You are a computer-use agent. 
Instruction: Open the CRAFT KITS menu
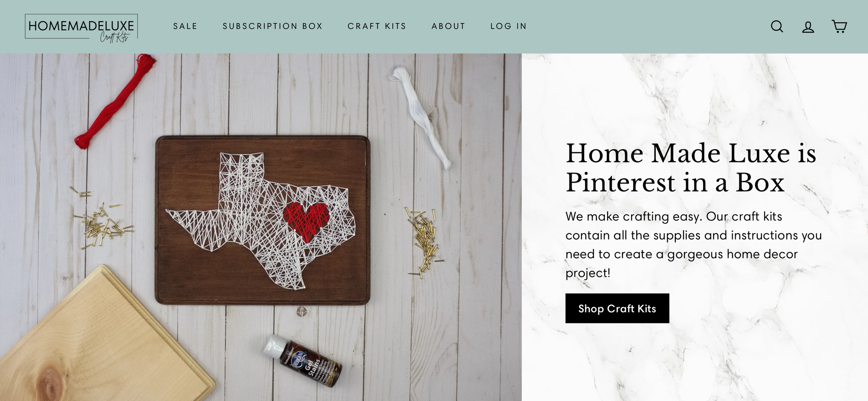pos(377,26)
